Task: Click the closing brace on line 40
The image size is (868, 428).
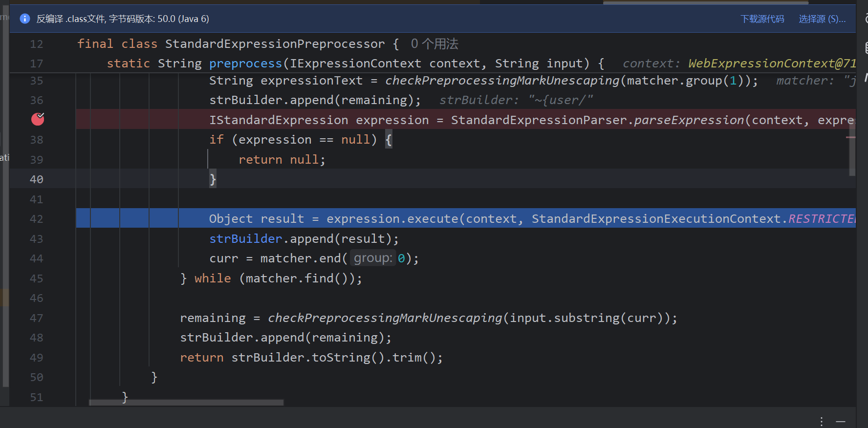Action: coord(213,179)
